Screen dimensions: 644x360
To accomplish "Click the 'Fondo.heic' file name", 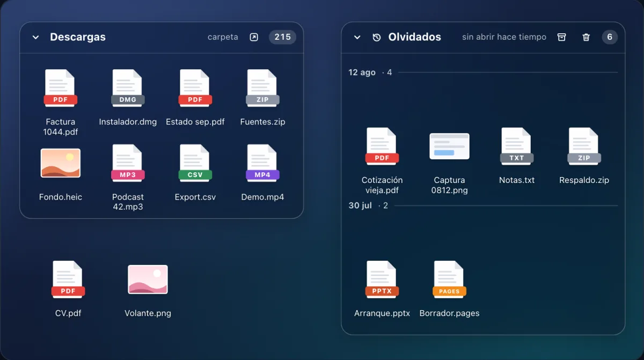I will [x=61, y=197].
